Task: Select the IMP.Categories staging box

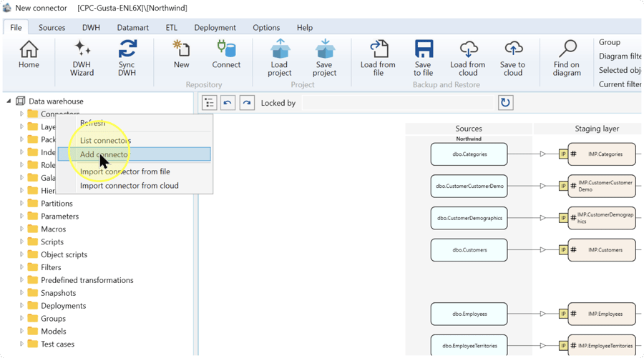Action: pyautogui.click(x=602, y=154)
